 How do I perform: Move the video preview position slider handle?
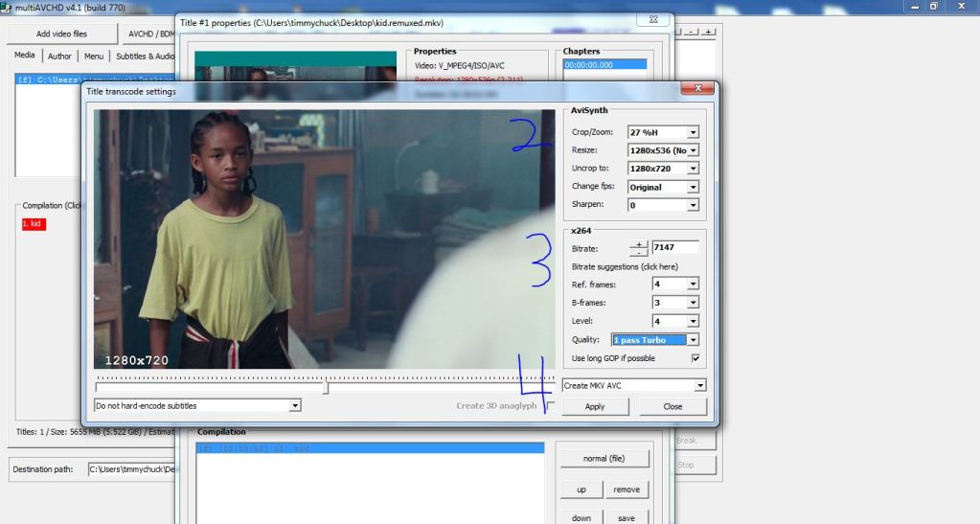326,388
